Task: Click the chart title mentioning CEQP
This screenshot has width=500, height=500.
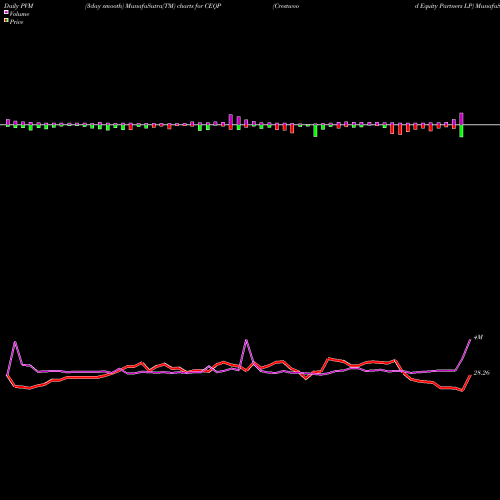Action: point(153,6)
